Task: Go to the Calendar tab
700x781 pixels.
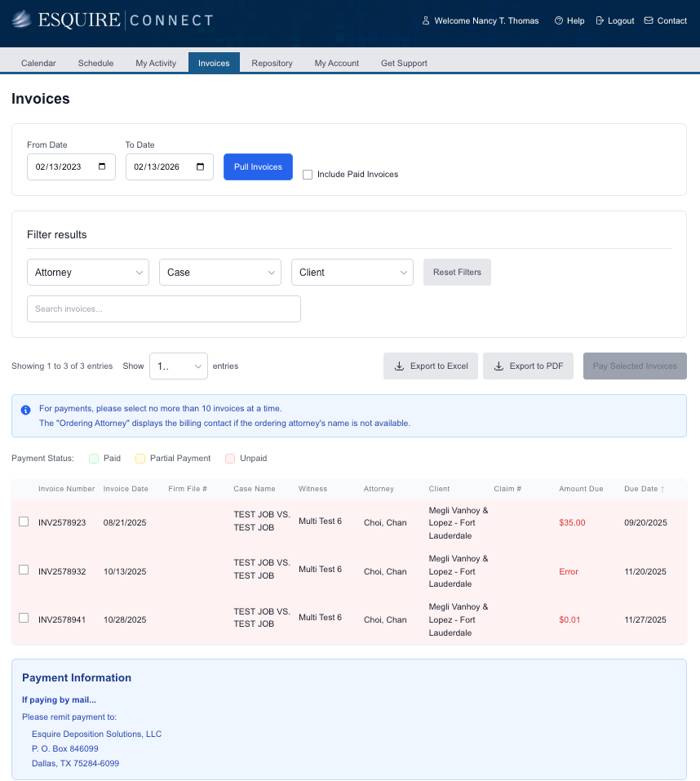Action: [x=38, y=64]
